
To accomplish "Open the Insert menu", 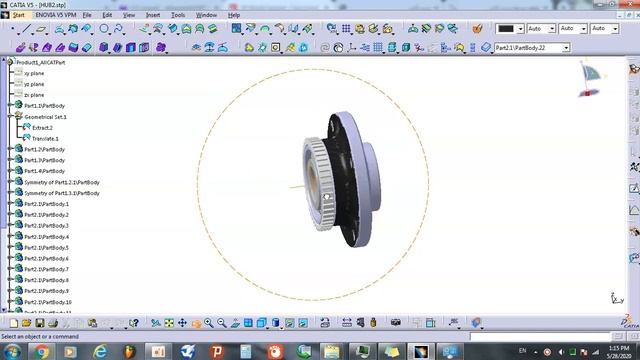I will 153,15.
